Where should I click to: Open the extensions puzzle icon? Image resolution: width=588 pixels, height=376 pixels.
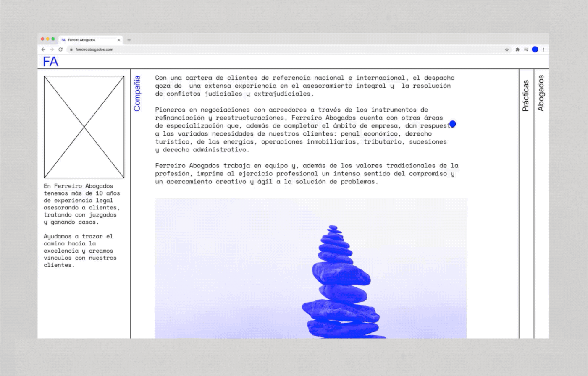point(517,50)
